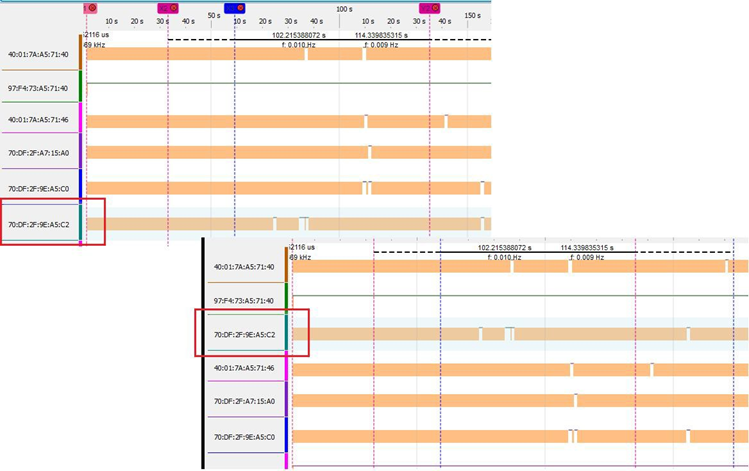Select the magenta Y2 marker flag

coord(425,8)
